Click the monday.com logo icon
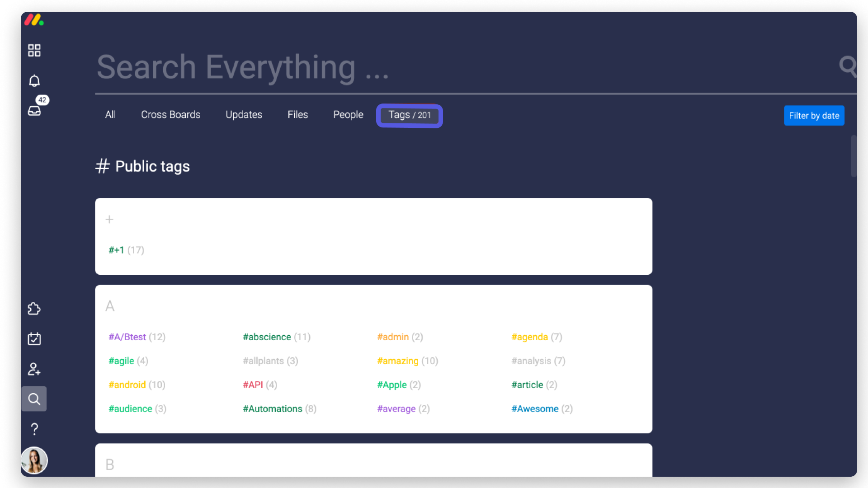This screenshot has width=868, height=488. coord(34,20)
